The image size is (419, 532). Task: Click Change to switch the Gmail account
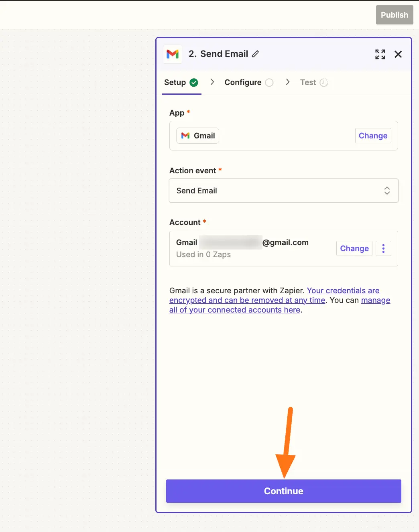(x=354, y=248)
